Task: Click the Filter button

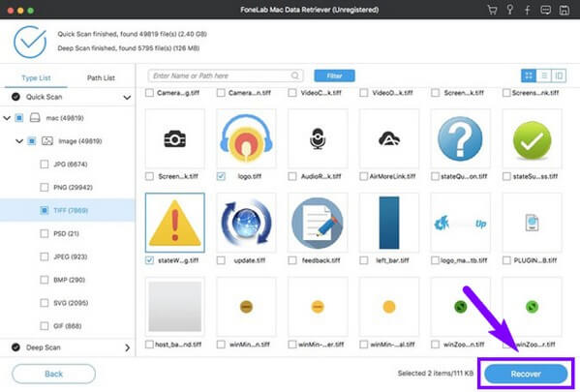Action: click(x=334, y=75)
